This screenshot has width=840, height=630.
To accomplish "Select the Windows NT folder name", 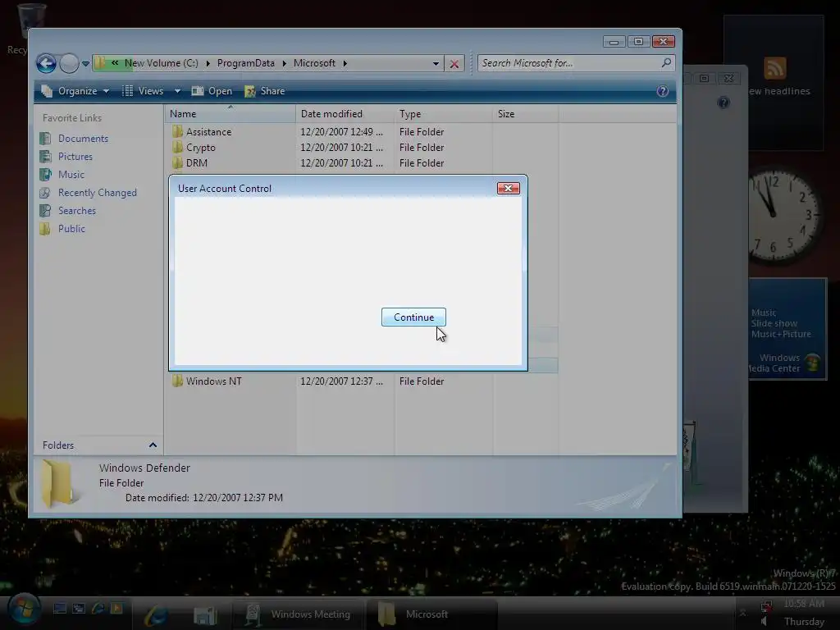I will (214, 381).
